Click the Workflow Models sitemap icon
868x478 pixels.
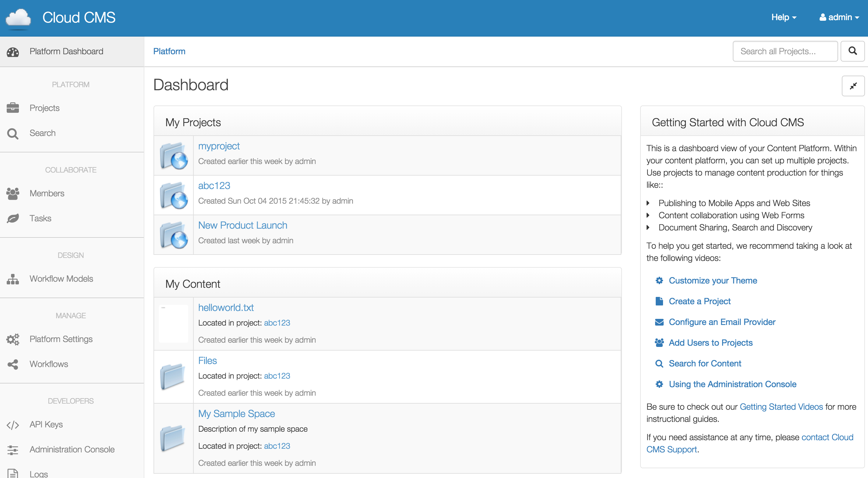point(13,279)
